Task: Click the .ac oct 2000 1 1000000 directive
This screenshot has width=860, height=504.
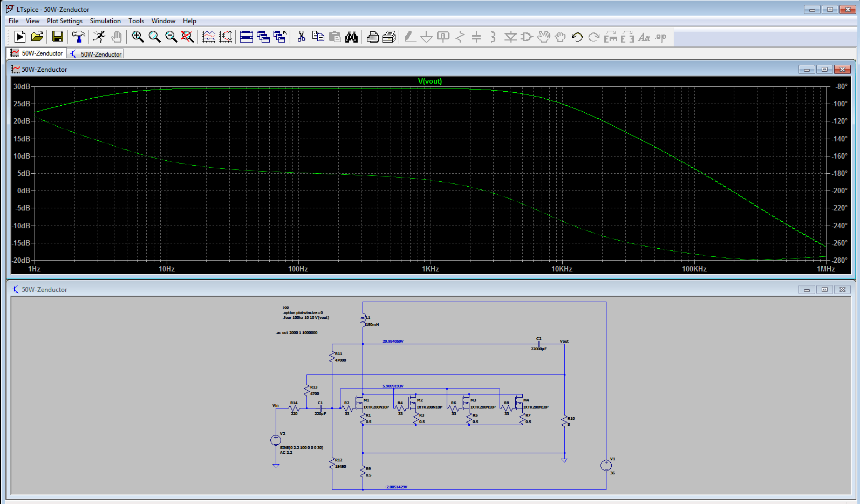Action: pos(297,333)
